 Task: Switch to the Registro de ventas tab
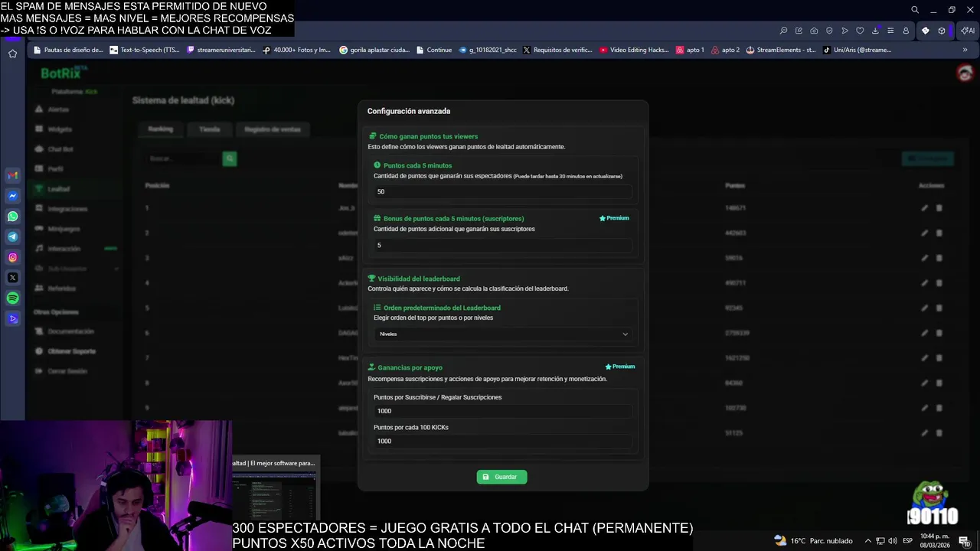click(273, 129)
